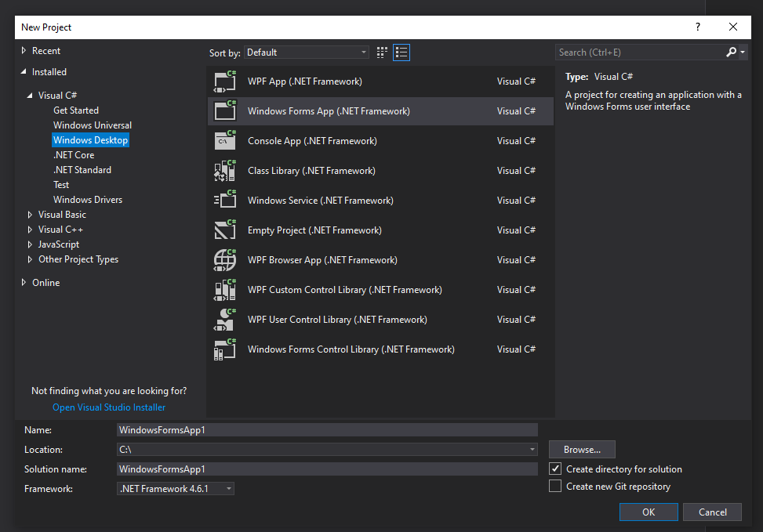Collapse the Installed node
Viewport: 763px width, 532px height.
[24, 71]
